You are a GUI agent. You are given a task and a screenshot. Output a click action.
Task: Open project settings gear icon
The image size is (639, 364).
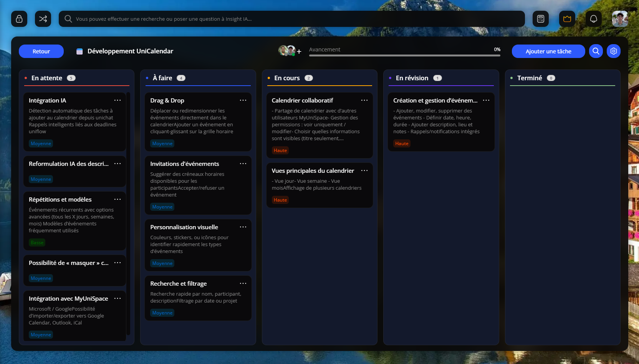click(614, 51)
